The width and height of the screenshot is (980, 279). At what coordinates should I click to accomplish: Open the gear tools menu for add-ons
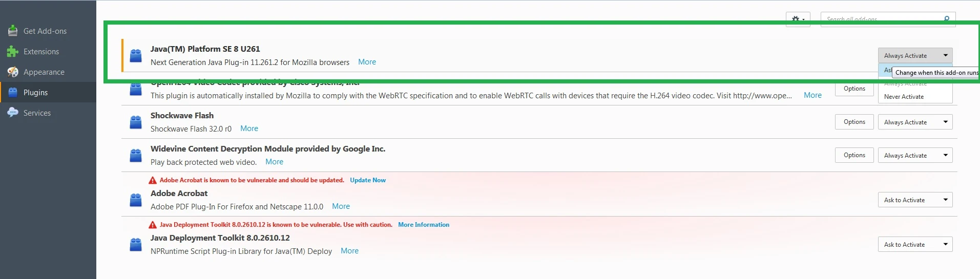coord(798,19)
